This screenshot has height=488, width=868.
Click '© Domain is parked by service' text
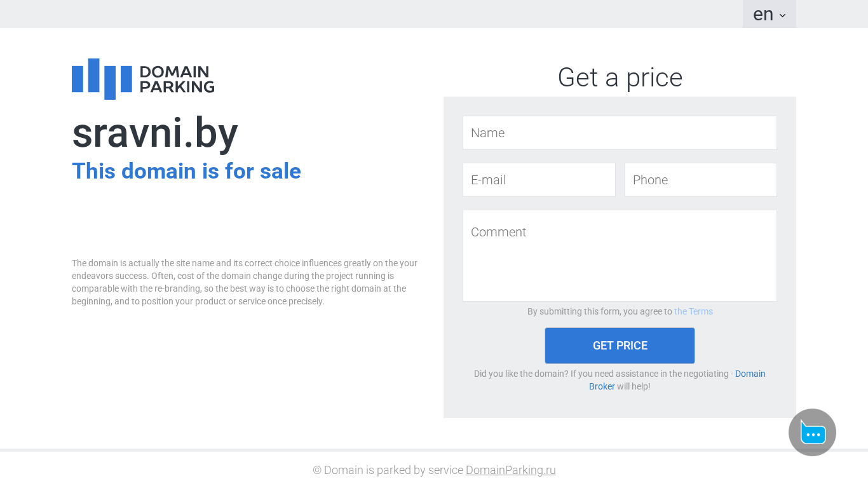tap(388, 470)
